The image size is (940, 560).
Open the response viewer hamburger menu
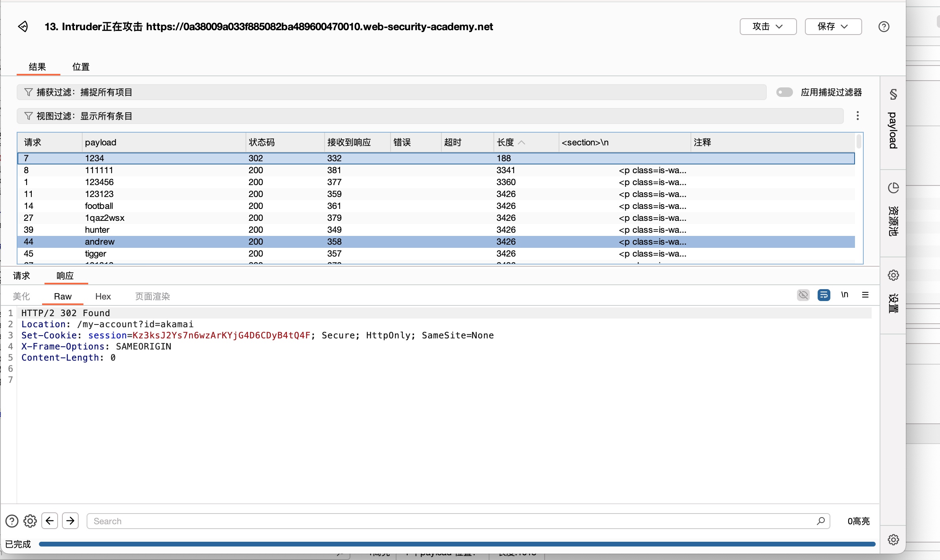pos(865,295)
